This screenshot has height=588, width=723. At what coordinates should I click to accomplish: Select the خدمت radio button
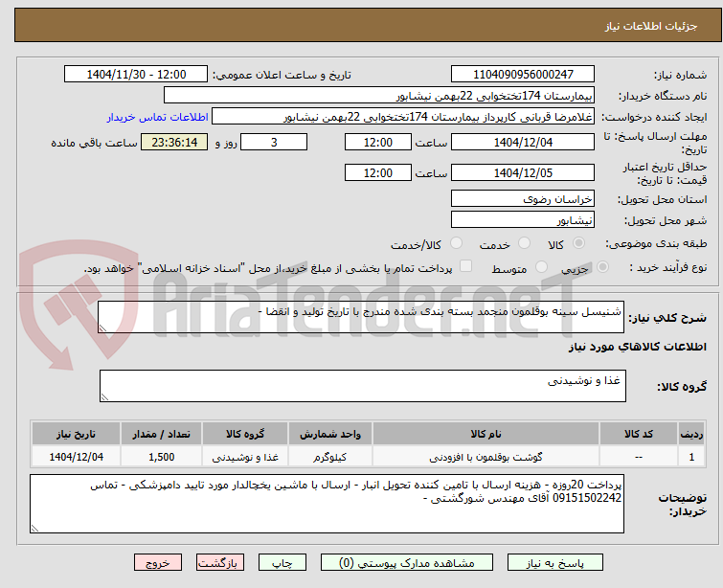point(524,243)
